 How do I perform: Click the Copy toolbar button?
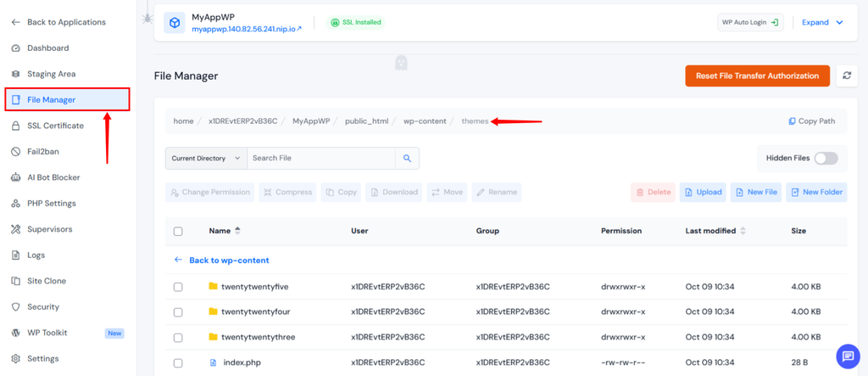click(341, 192)
